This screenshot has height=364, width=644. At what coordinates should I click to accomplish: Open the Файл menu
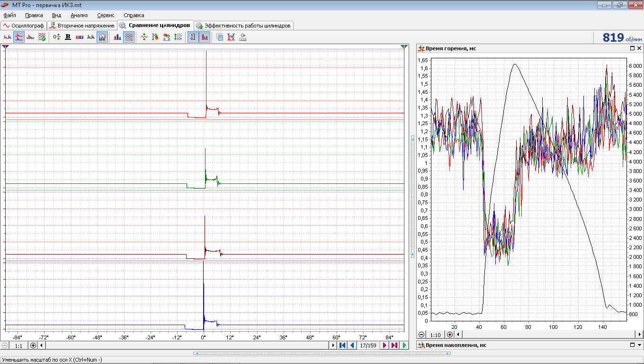point(9,15)
